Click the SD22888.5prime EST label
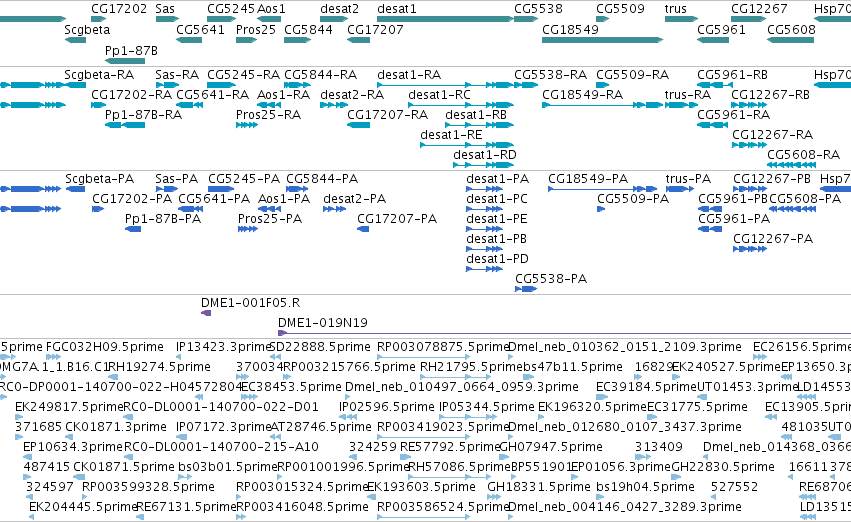851x522 pixels. point(320,347)
